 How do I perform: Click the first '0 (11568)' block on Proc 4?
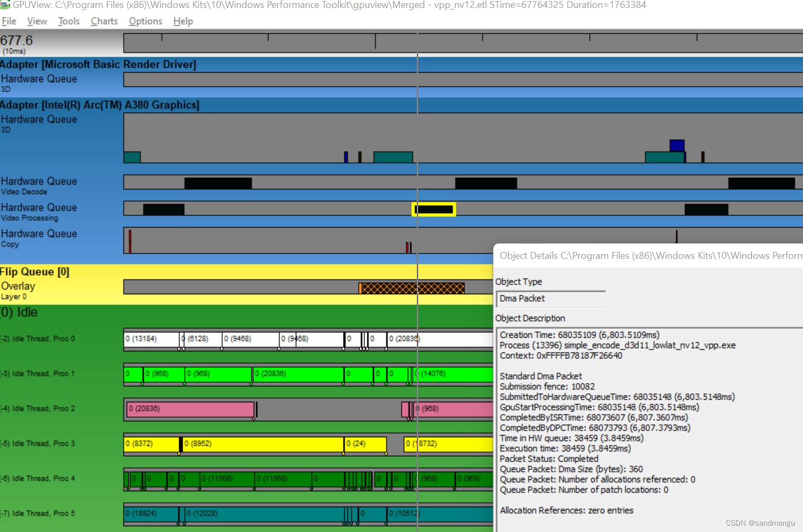[x=227, y=479]
